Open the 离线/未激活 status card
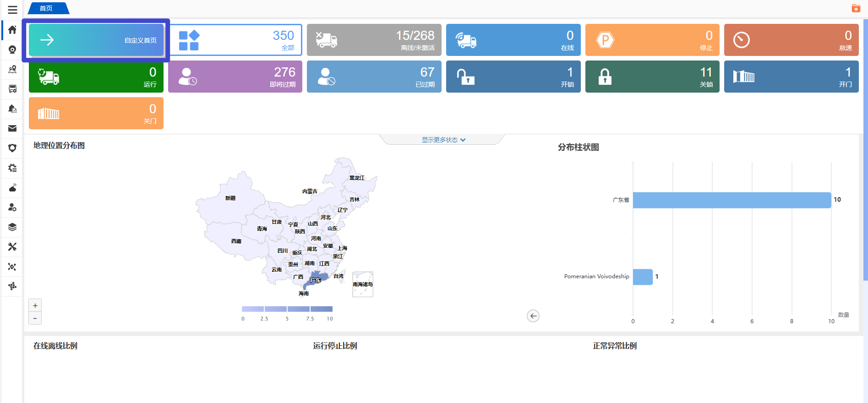868x403 pixels. pos(374,40)
